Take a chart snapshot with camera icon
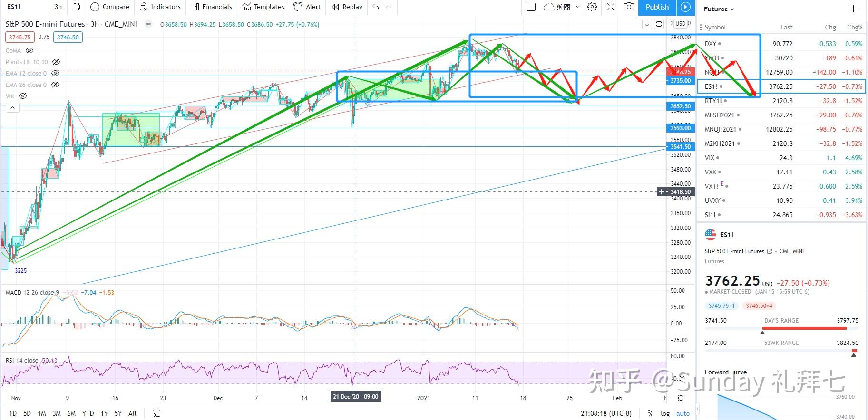This screenshot has height=420, width=868. (629, 7)
